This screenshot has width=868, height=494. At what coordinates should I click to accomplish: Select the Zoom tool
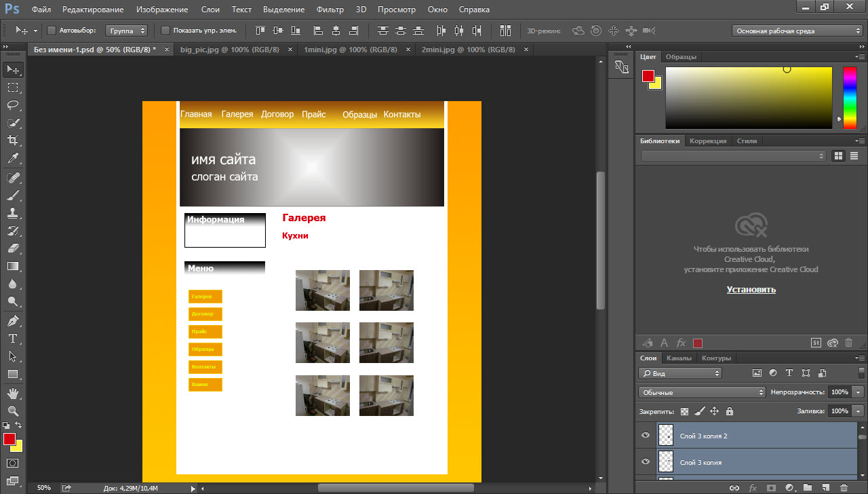tap(13, 411)
